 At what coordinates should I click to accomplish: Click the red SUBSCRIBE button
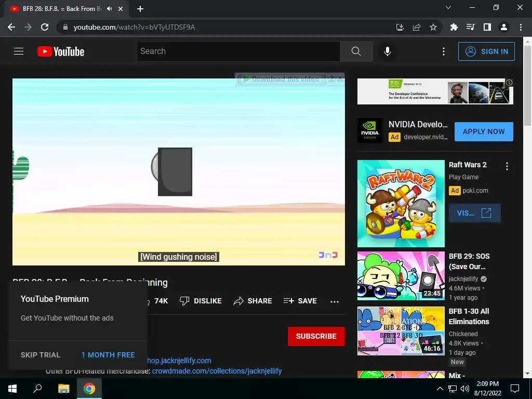pyautogui.click(x=316, y=336)
